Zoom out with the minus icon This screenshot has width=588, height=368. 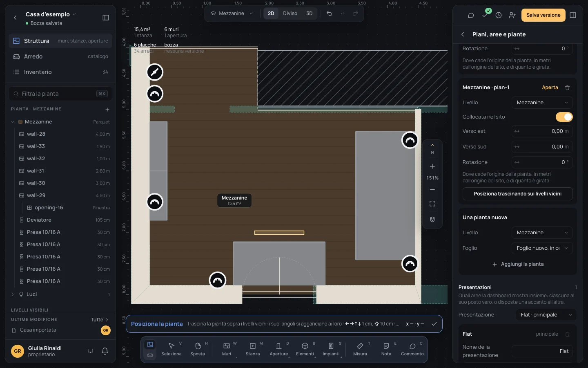(432, 190)
